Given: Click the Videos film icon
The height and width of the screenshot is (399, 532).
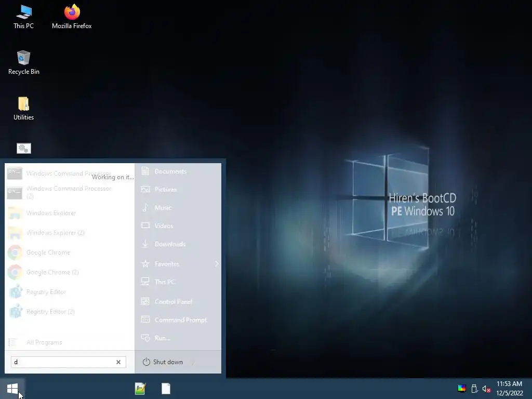Looking at the screenshot, I should click(x=145, y=225).
